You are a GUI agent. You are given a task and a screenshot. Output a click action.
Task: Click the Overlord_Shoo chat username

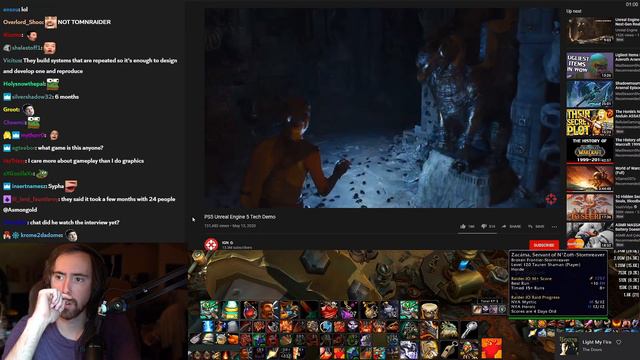(x=23, y=22)
